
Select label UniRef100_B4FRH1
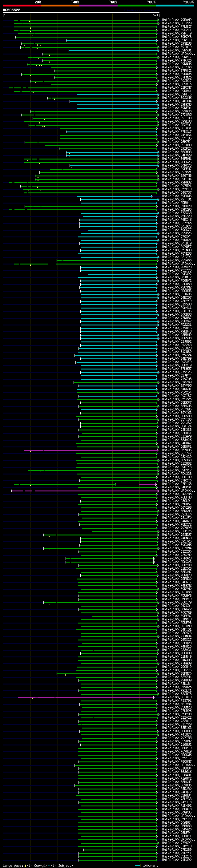coord(176,159)
